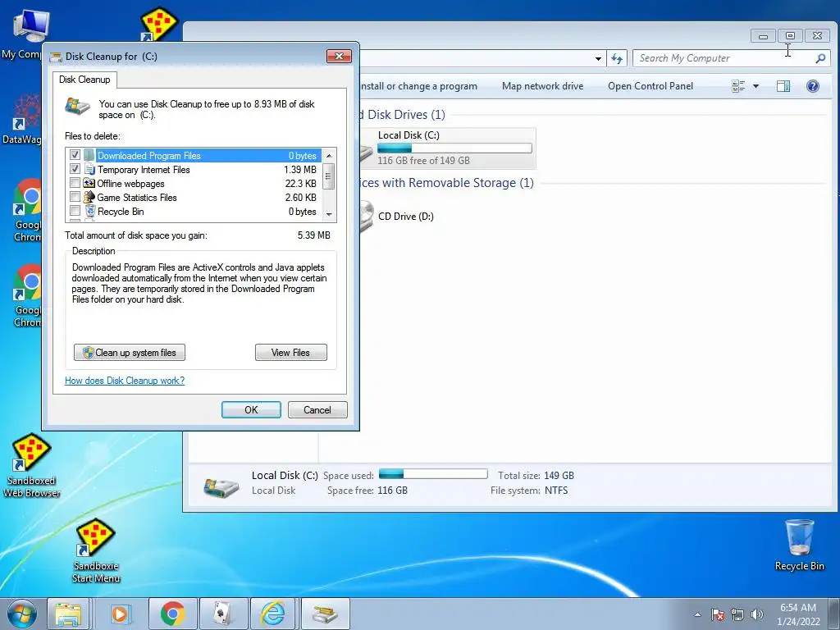This screenshot has width=840, height=630.
Task: Open Google Chrome from the taskbar
Action: click(x=172, y=614)
